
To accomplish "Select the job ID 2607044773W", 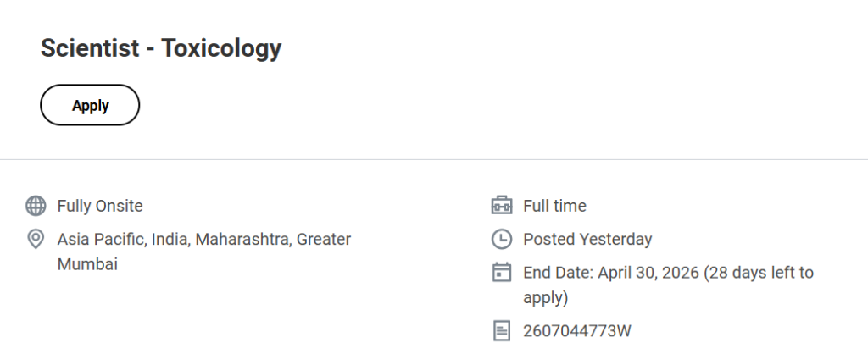I will tap(577, 330).
